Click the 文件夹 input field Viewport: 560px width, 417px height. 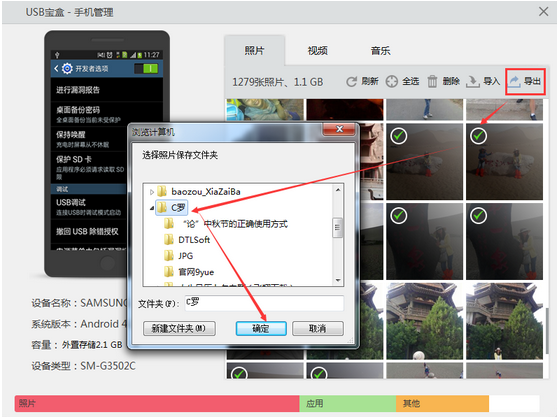pos(264,303)
